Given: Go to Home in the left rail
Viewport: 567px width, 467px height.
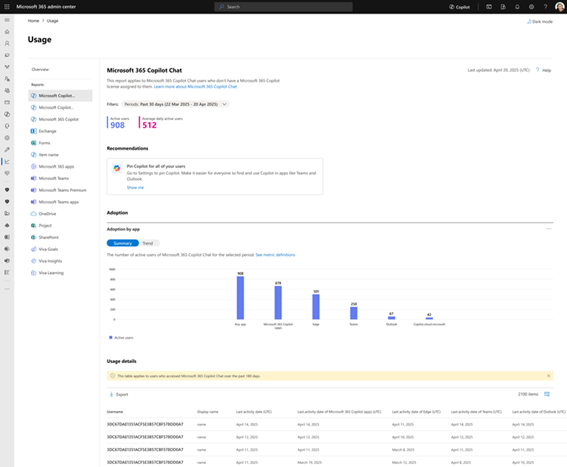Looking at the screenshot, I should (x=7, y=32).
